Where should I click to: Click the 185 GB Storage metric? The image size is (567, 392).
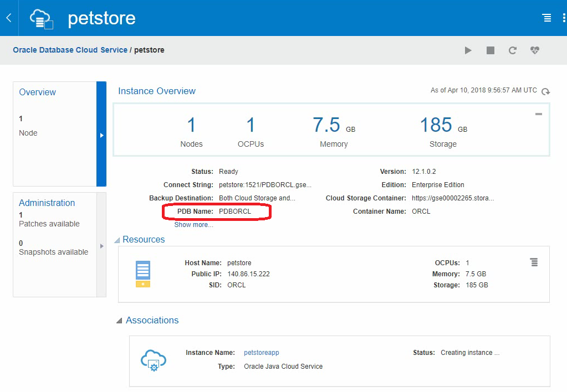[x=443, y=132]
